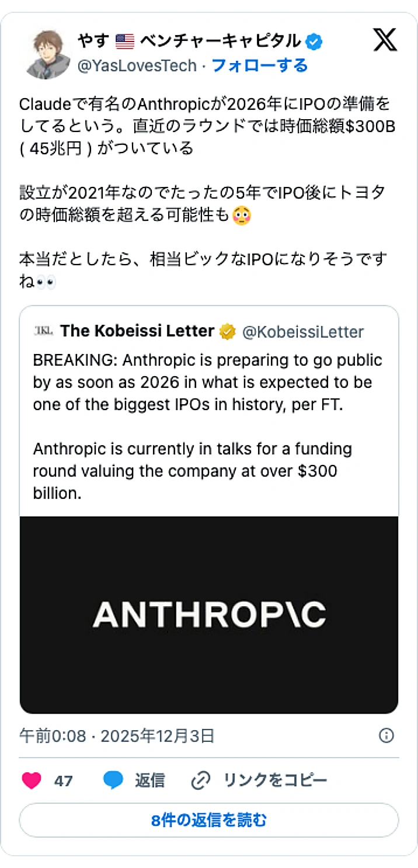Screen dimensions: 418x868
Task: Click the ANTHROP\C image in the tweet
Action: coord(208,614)
